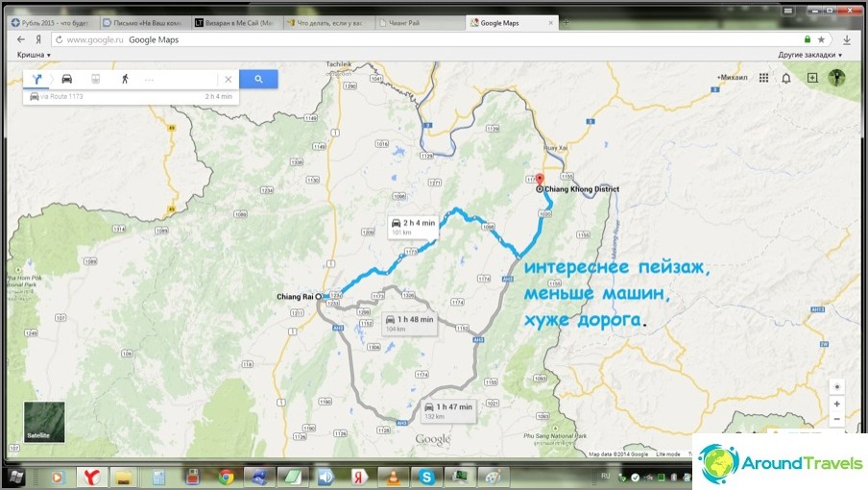
Task: Open a new browser tab
Action: click(566, 23)
